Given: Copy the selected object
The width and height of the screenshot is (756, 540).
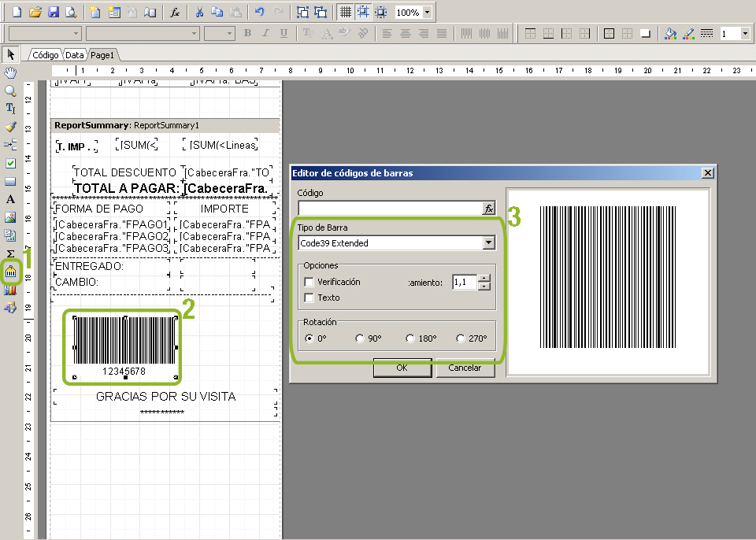Looking at the screenshot, I should (217, 12).
